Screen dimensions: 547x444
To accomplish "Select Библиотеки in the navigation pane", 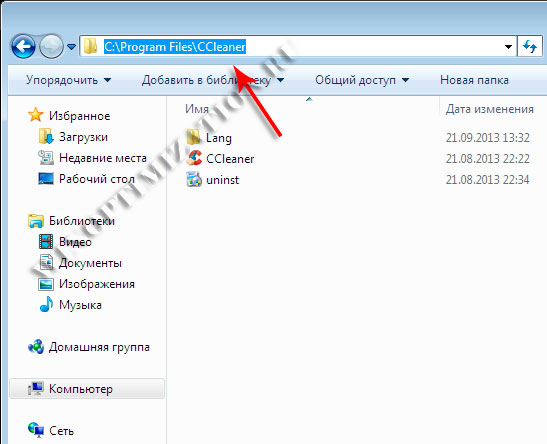I will (x=82, y=221).
